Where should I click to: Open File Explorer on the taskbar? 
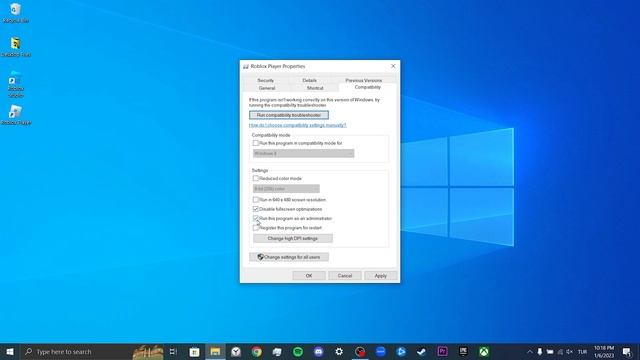tap(215, 351)
